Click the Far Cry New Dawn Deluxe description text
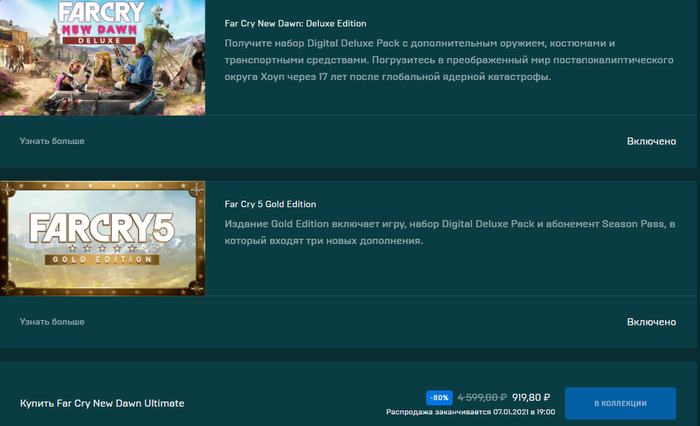The width and height of the screenshot is (700, 426). (449, 60)
